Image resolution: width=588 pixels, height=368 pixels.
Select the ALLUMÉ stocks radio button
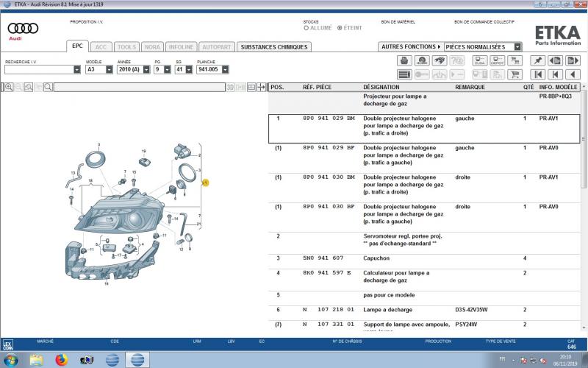tap(306, 28)
